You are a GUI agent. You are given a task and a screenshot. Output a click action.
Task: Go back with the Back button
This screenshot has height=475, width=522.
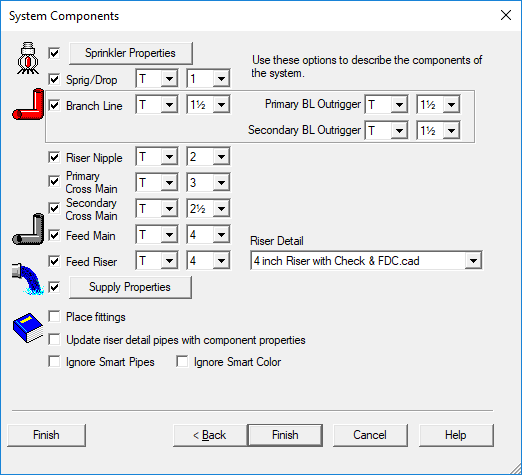[x=210, y=435]
